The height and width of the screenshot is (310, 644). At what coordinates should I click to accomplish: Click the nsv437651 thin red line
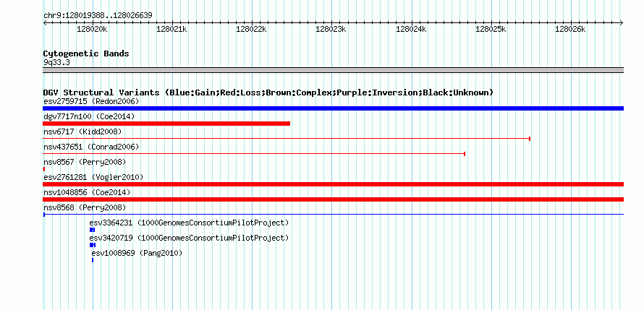click(x=254, y=154)
